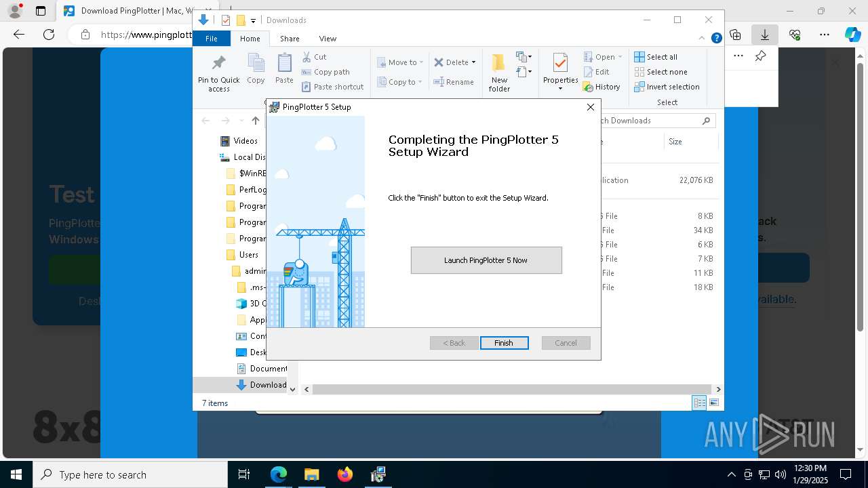The height and width of the screenshot is (488, 868).
Task: Open Edge Collections toolbar icon
Action: click(x=735, y=35)
